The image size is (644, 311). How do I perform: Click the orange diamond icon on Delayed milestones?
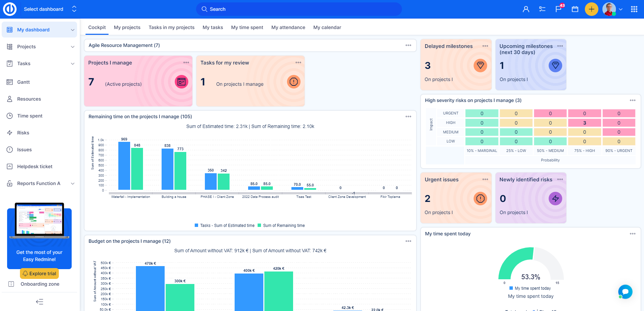(480, 65)
